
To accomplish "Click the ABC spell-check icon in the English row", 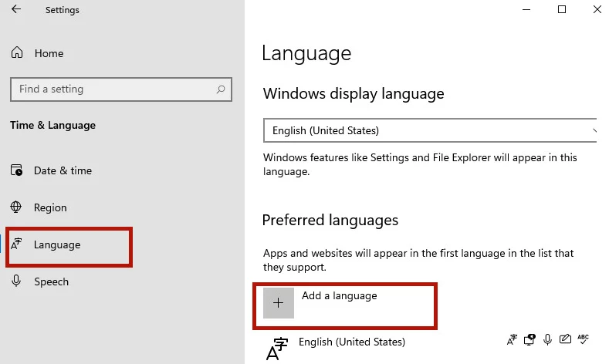I will (584, 339).
